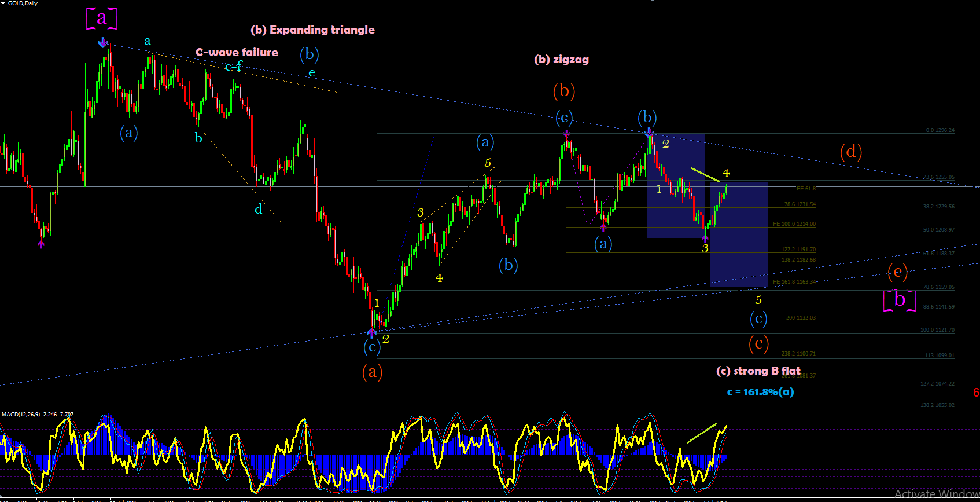980x502 pixels.
Task: Select the "(c) strong B flat" annotation
Action: (758, 371)
